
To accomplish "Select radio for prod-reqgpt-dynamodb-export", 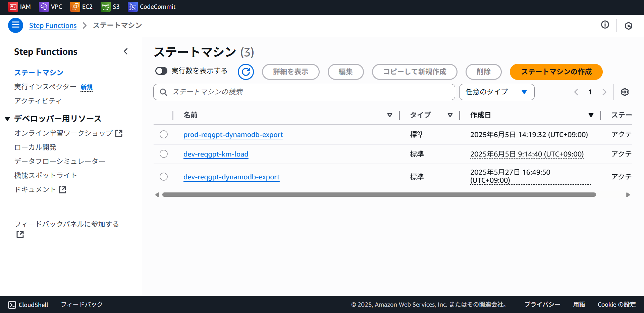I will [164, 134].
